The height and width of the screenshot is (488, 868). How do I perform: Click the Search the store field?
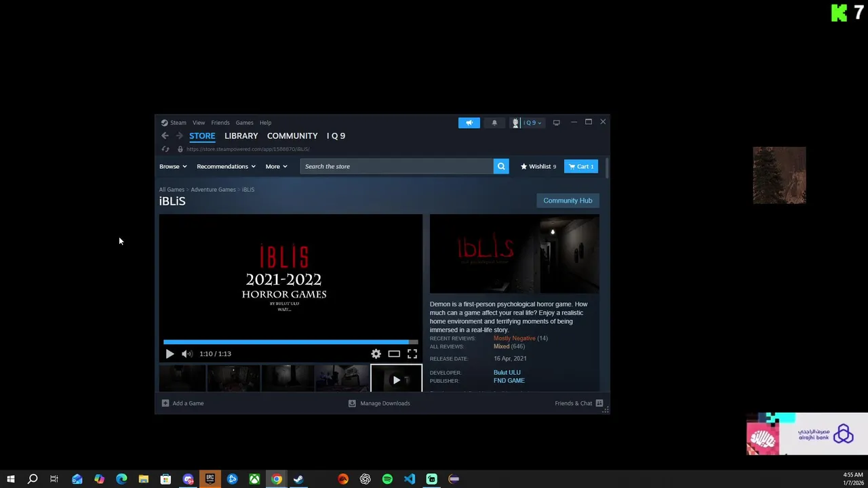tap(397, 166)
